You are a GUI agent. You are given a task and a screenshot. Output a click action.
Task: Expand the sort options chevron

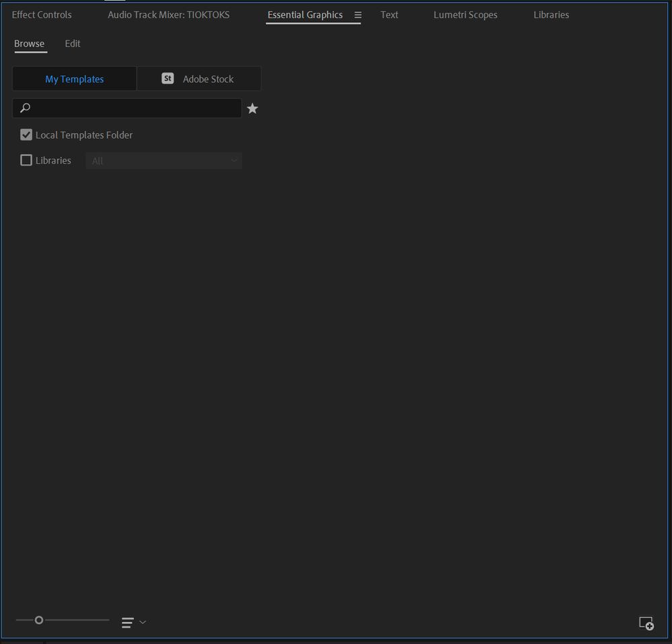pos(143,622)
